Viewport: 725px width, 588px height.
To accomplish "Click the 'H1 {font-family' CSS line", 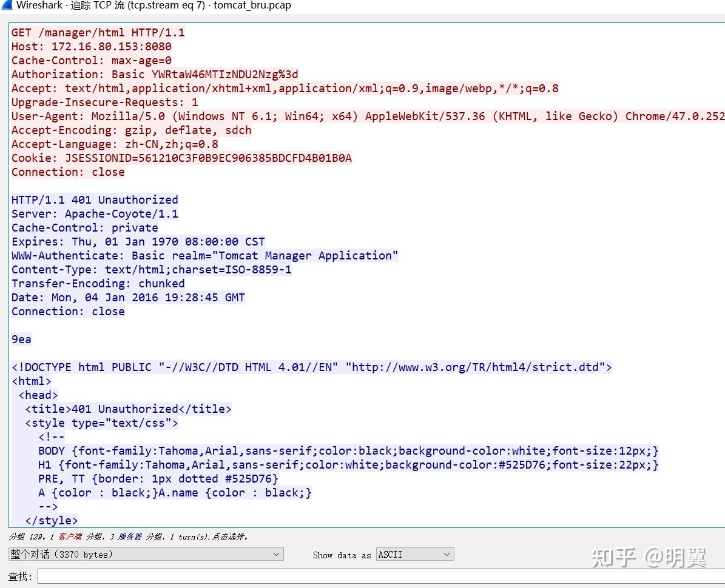I will click(x=349, y=465).
